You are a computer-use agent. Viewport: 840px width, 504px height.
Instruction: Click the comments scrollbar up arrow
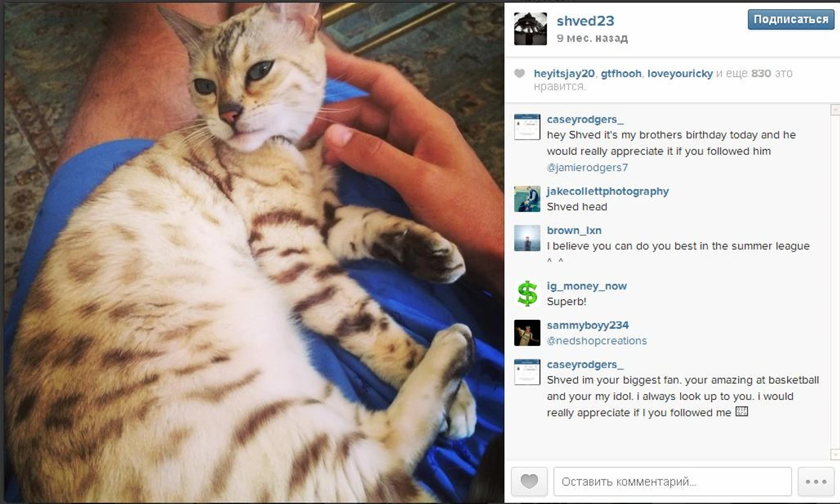coord(835,110)
